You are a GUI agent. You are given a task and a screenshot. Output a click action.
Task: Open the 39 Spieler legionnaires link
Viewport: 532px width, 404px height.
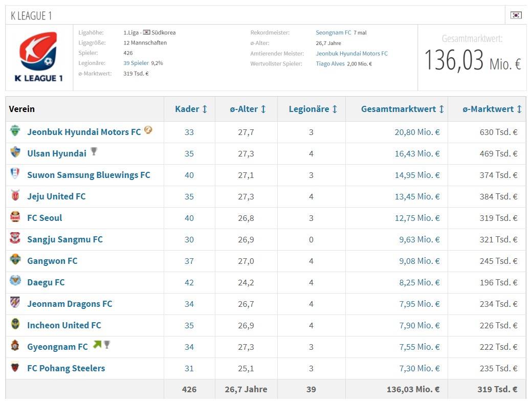tap(136, 63)
